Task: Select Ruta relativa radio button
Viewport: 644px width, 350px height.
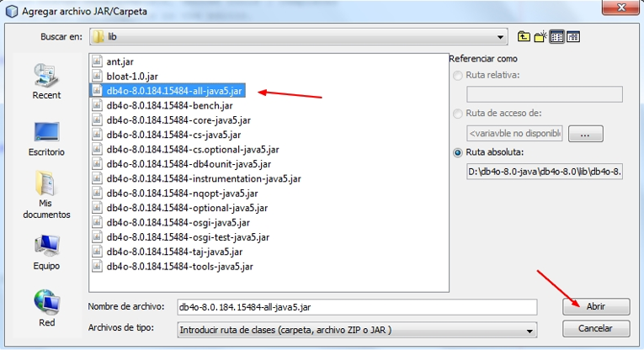Action: 458,76
